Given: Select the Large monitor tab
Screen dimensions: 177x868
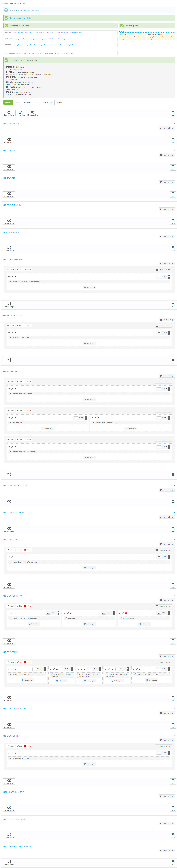Looking at the screenshot, I should point(18,102).
